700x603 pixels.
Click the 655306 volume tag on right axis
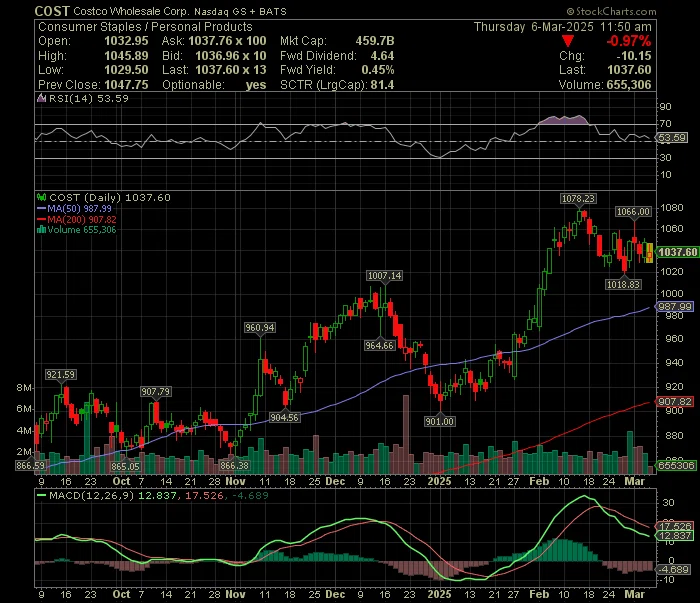click(677, 466)
